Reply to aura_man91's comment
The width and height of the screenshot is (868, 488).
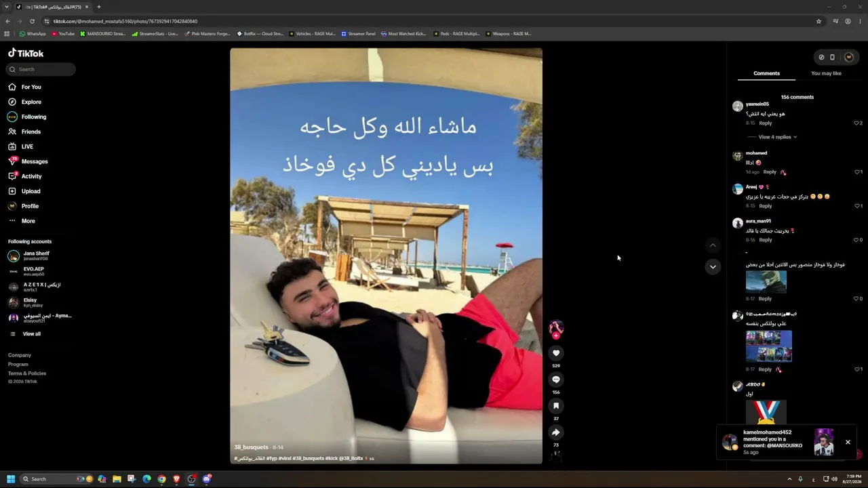pos(765,240)
